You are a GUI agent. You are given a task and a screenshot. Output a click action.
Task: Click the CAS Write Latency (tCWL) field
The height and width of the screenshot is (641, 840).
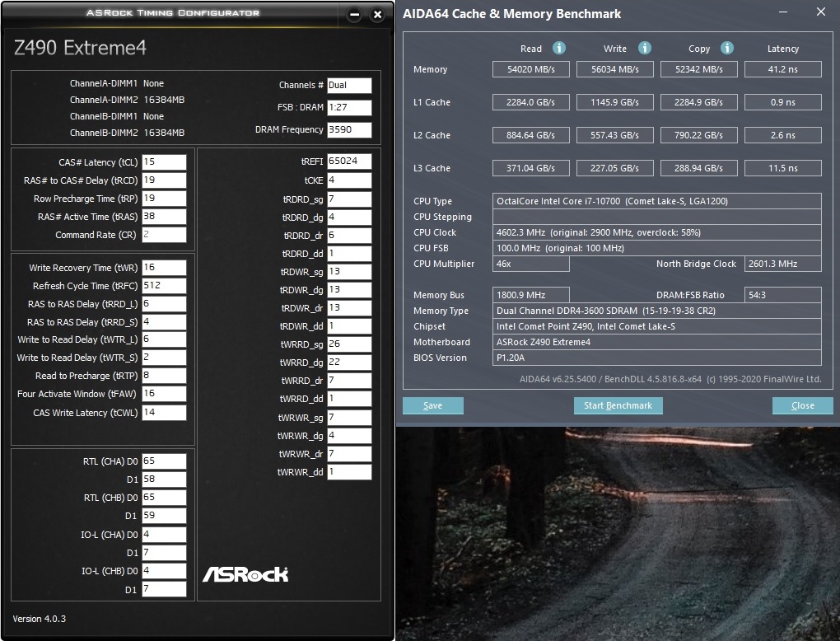[x=164, y=413]
